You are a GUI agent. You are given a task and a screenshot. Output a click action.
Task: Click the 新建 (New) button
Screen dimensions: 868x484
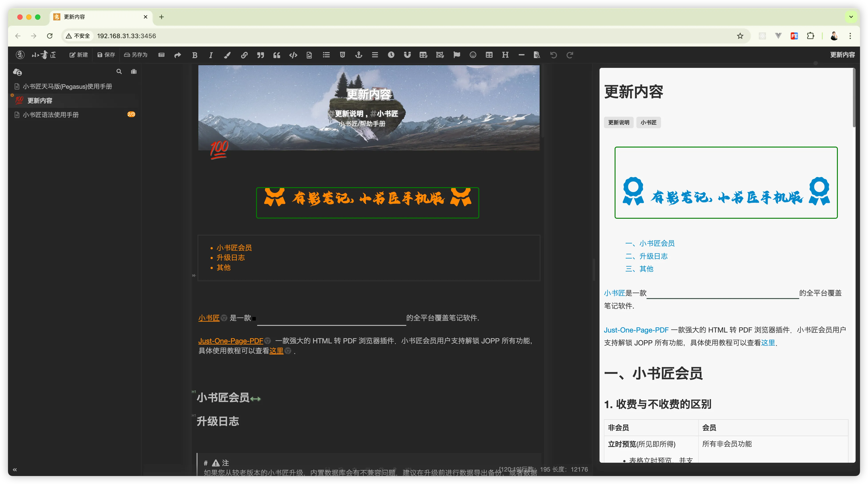coord(79,55)
